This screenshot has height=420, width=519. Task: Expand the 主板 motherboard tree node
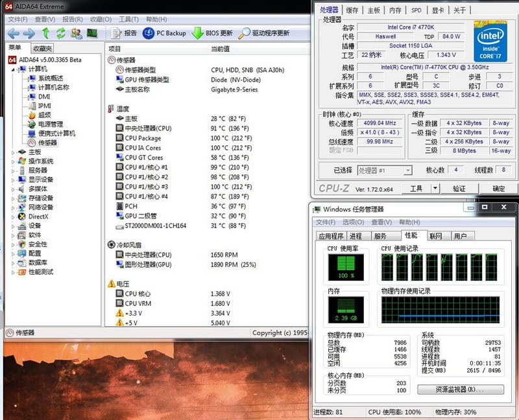pos(13,152)
